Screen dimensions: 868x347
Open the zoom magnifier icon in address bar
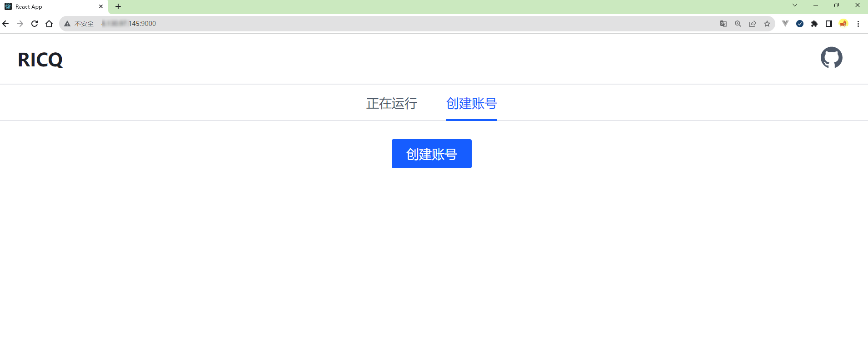[x=738, y=24]
